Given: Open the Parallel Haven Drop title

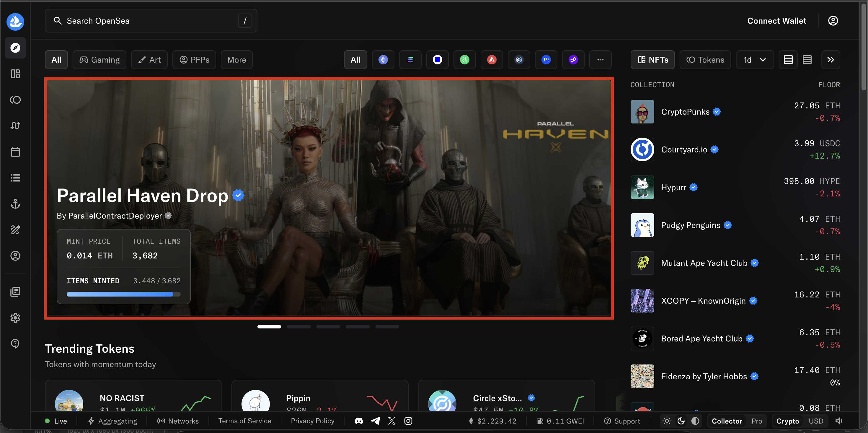Looking at the screenshot, I should click(x=143, y=196).
